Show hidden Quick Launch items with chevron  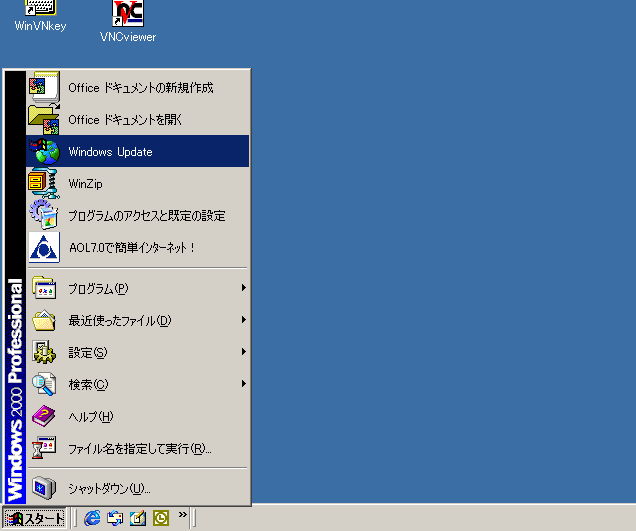point(183,515)
